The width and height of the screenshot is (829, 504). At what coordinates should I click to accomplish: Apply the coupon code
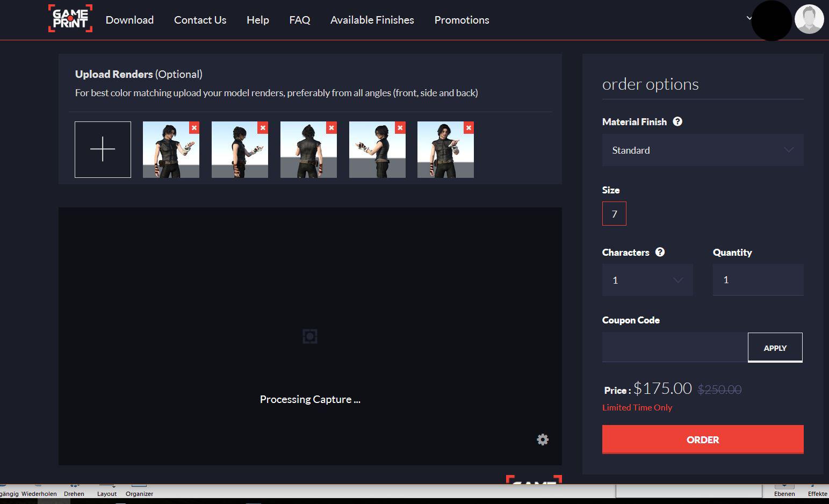[775, 348]
